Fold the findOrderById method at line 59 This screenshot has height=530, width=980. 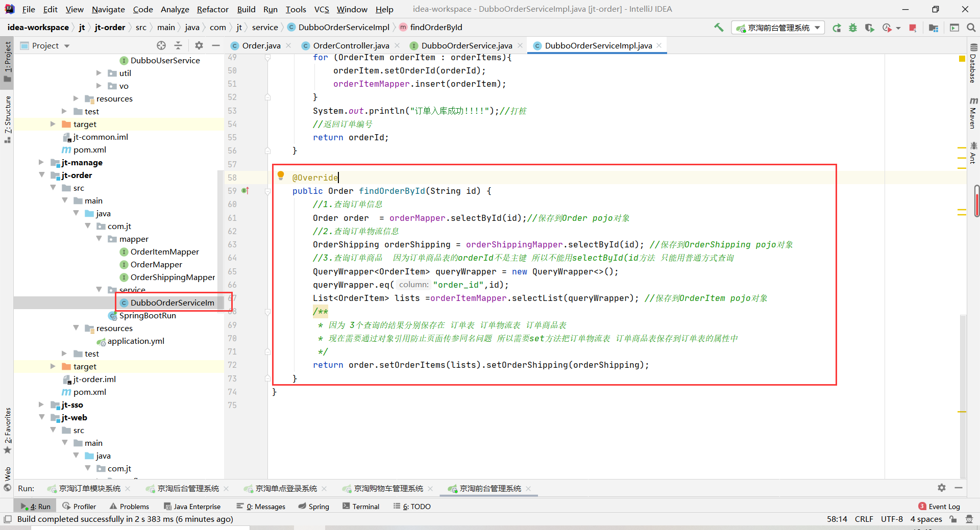pyautogui.click(x=267, y=191)
